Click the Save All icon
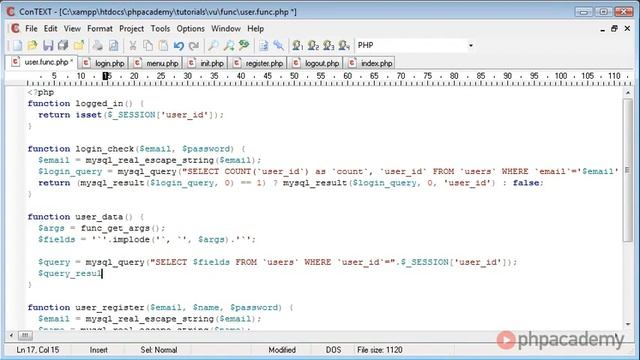Image resolution: width=640 pixels, height=360 pixels. [63, 45]
